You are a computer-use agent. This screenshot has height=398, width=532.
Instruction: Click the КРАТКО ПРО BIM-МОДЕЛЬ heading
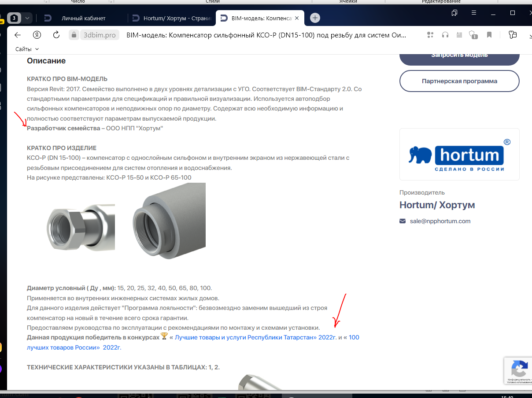point(67,79)
